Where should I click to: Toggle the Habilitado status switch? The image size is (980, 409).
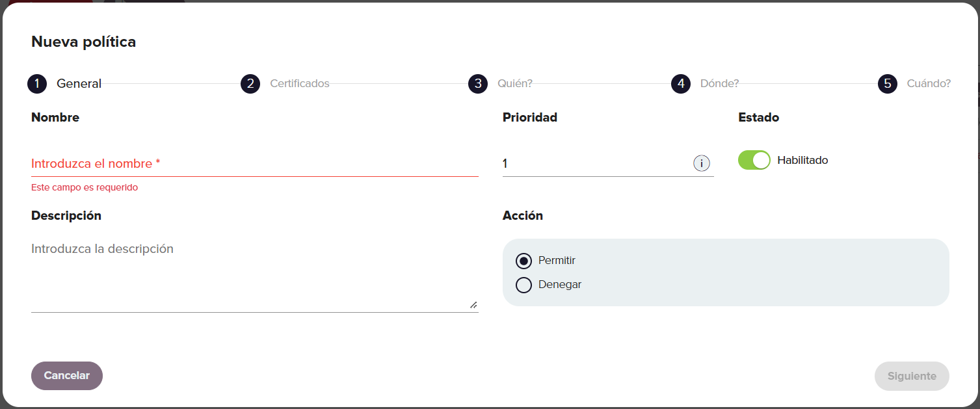tap(754, 160)
